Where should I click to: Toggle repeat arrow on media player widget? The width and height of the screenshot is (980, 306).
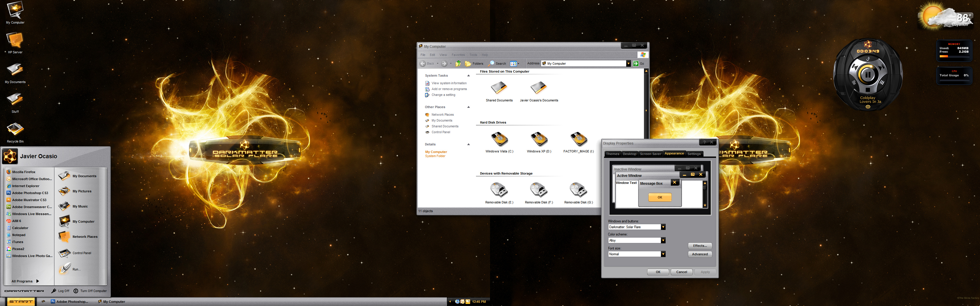tap(868, 59)
